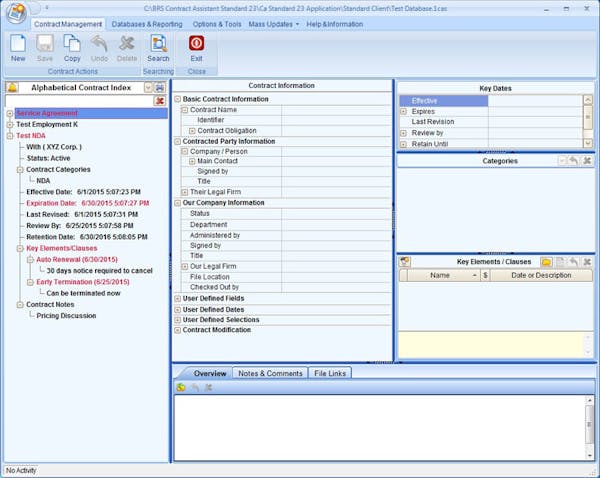Switch to the File Links tab
Image resolution: width=600 pixels, height=478 pixels.
coord(330,373)
